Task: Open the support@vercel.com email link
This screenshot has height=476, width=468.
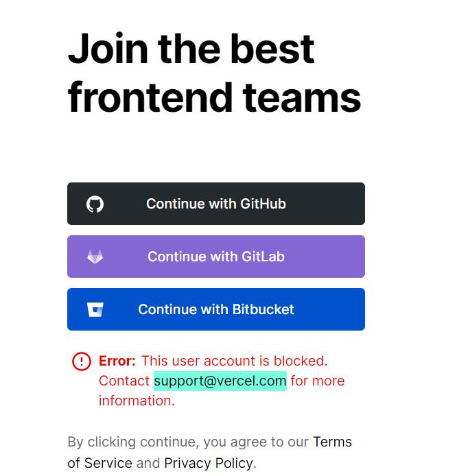Action: pyautogui.click(x=220, y=381)
